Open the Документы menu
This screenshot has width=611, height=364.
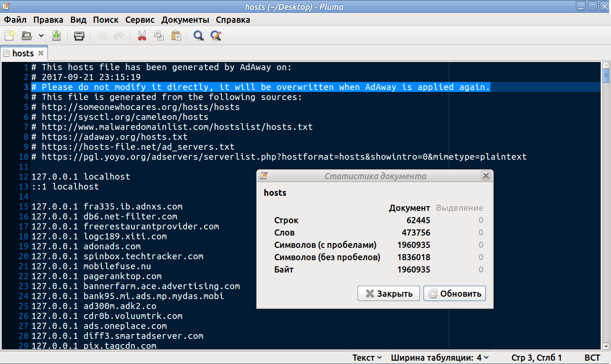[x=185, y=20]
